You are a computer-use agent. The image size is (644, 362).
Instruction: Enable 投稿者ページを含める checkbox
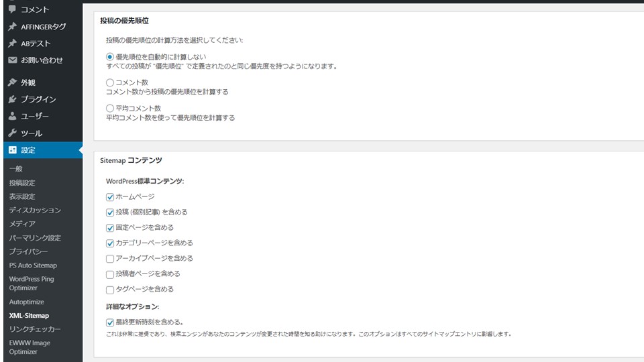click(109, 274)
